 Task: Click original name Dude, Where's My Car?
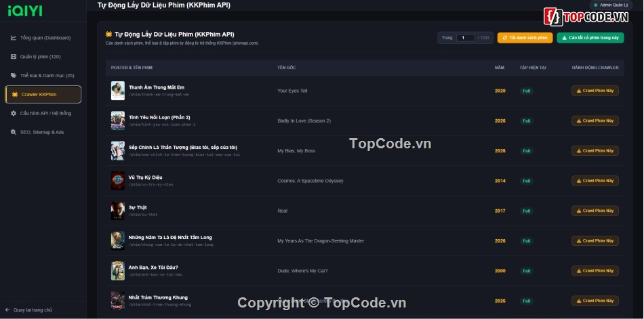302,270
